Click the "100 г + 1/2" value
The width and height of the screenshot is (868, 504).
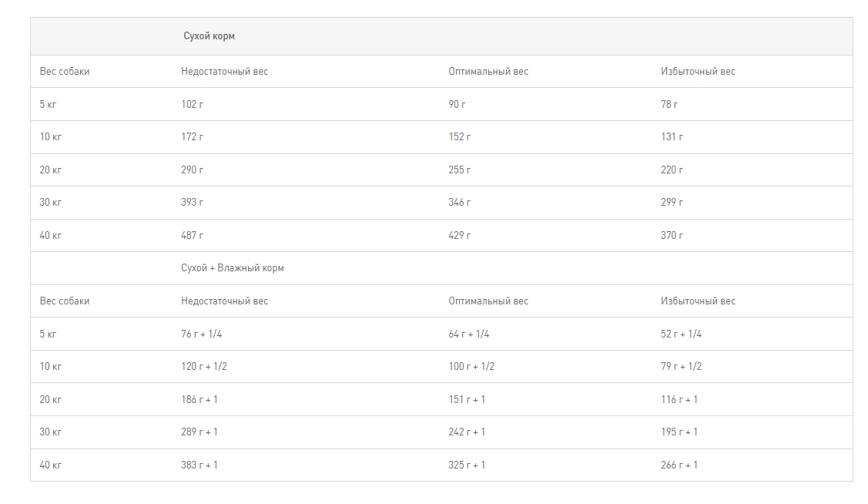(x=471, y=367)
